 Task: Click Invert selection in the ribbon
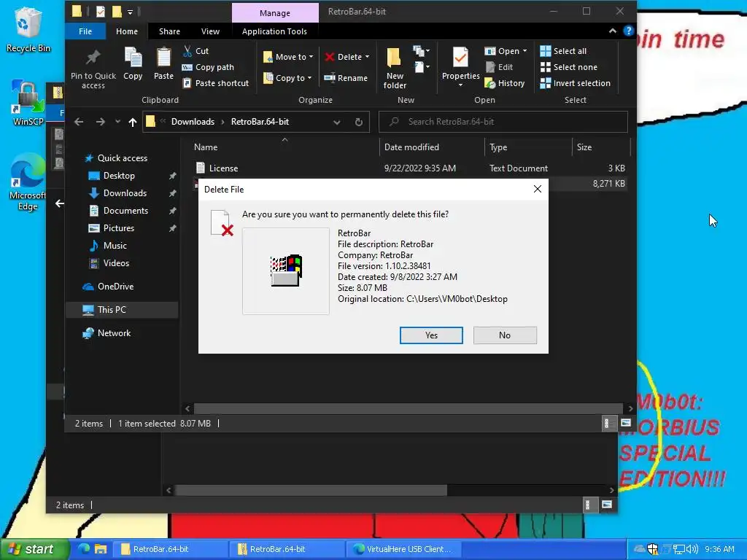(x=575, y=83)
